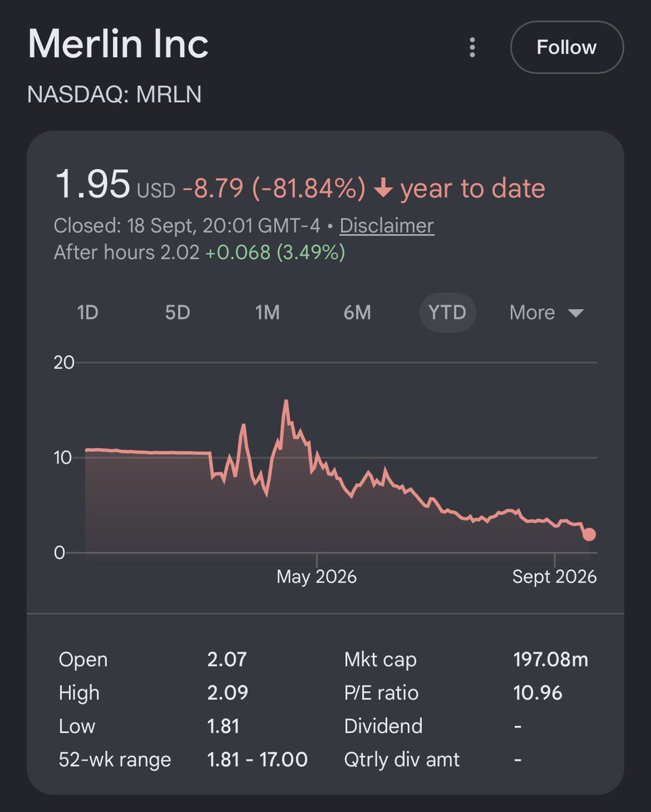The image size is (651, 812).
Task: Select the YTD chart range
Action: click(x=447, y=313)
